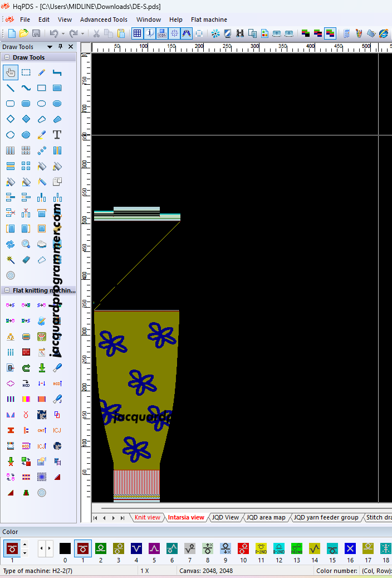Switch to the JQD area map tab
Image resolution: width=392 pixels, height=578 pixels.
point(266,518)
